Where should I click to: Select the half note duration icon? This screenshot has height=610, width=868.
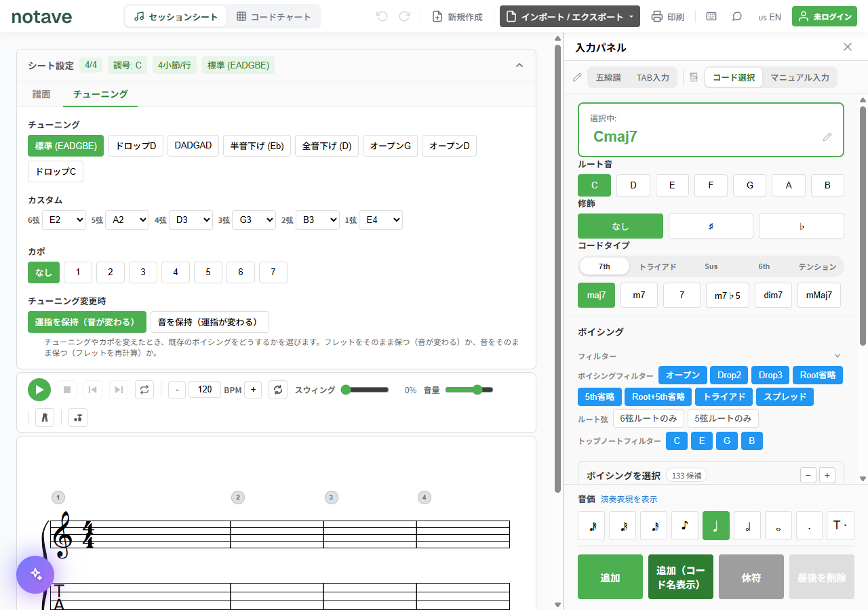tap(747, 525)
